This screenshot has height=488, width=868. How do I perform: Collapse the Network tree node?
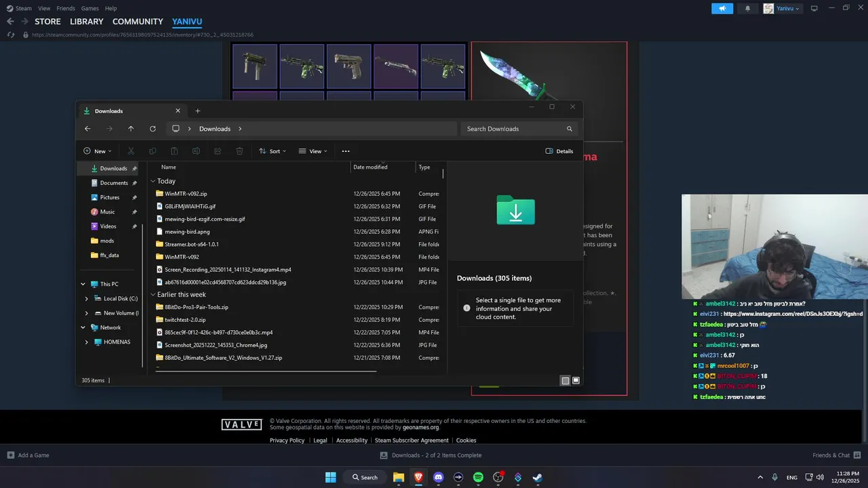[x=83, y=327]
